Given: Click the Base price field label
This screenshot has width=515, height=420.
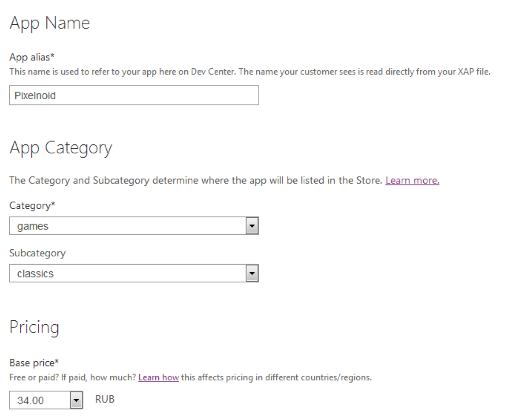Looking at the screenshot, I should coord(34,363).
